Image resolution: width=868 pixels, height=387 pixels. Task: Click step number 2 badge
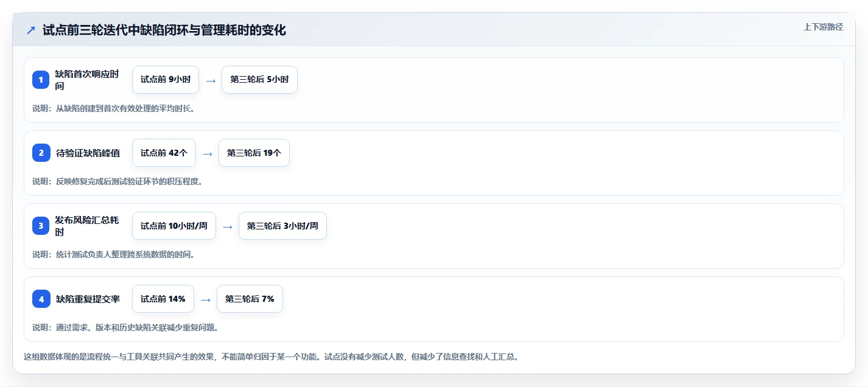pos(41,153)
